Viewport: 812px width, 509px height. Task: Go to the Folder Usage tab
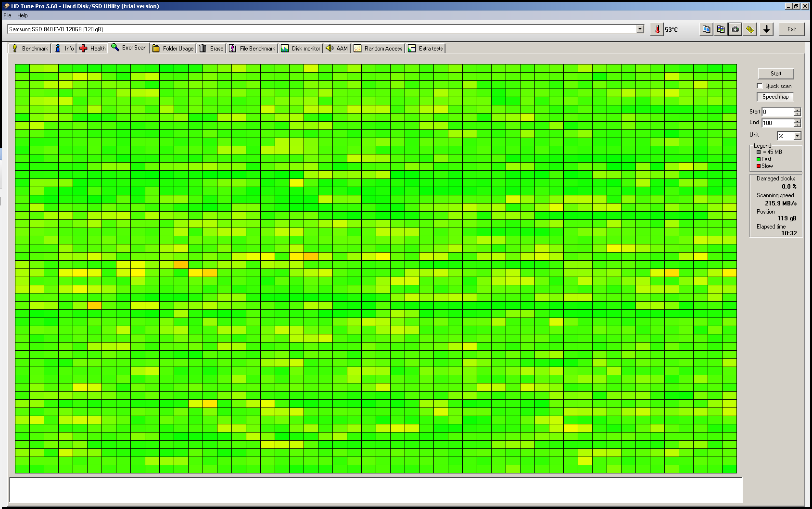(x=173, y=48)
